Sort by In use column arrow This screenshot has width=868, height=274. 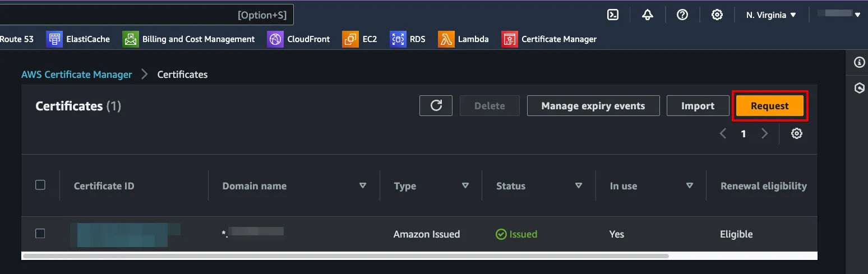click(690, 185)
